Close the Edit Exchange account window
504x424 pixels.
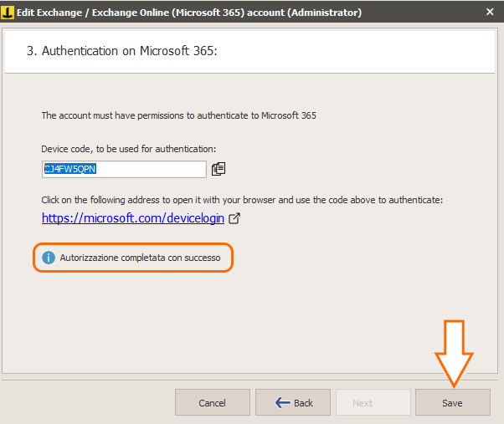click(490, 12)
